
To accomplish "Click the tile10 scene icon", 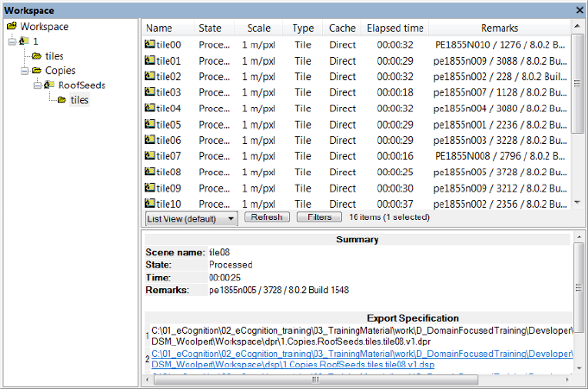I will click(150, 204).
